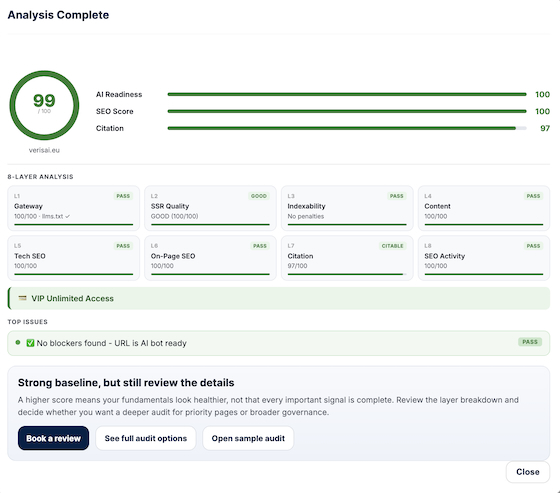This screenshot has height=493, width=560.
Task: Click the Book a review button
Action: (53, 438)
